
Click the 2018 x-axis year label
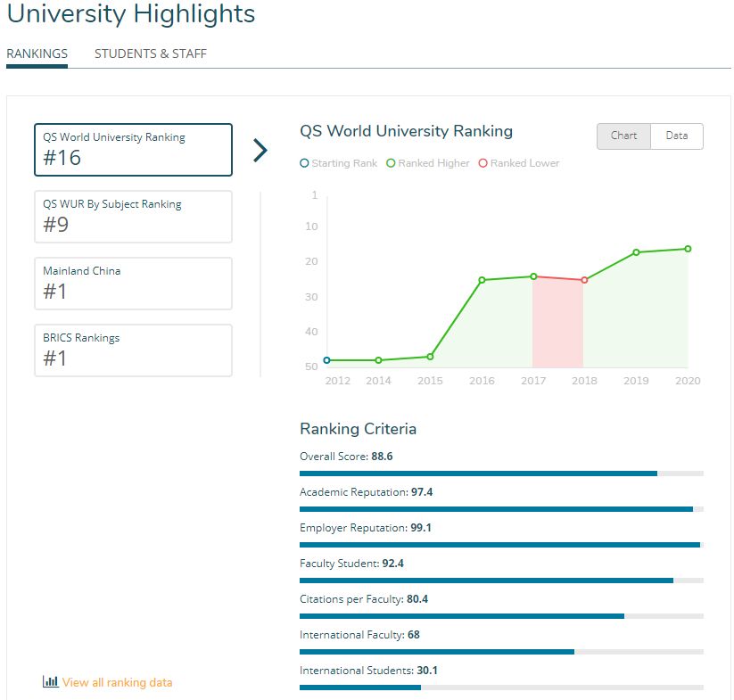(584, 381)
